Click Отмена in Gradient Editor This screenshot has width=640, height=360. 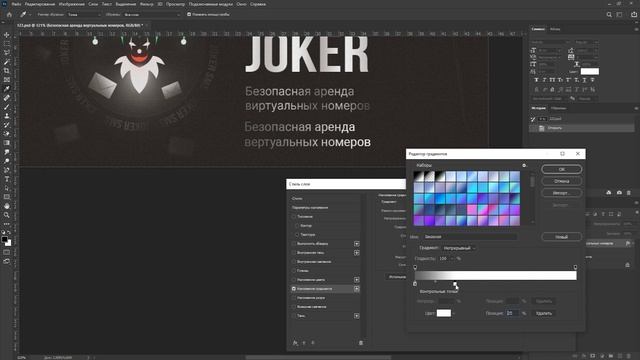click(x=562, y=181)
